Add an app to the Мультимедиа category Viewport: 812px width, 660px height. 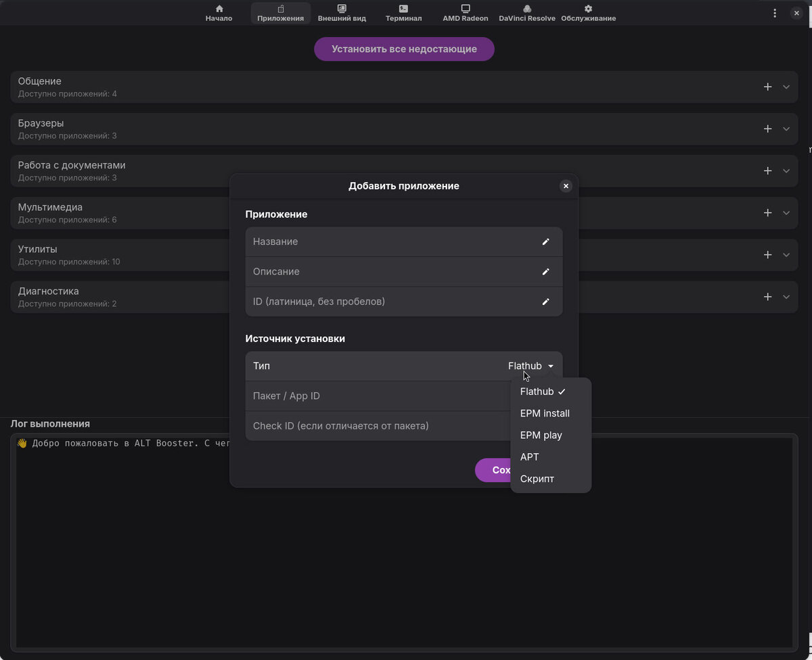(x=767, y=212)
